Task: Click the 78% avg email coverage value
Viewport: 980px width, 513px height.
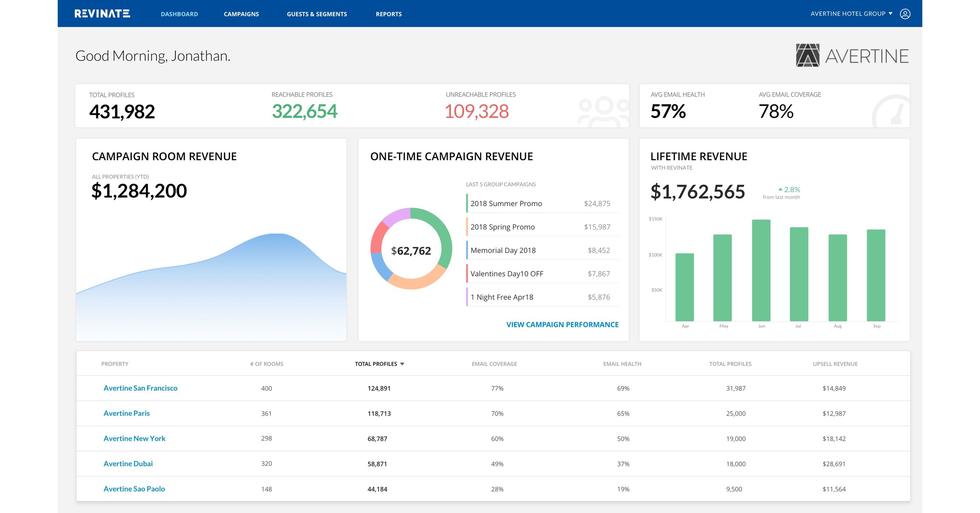Action: point(776,111)
